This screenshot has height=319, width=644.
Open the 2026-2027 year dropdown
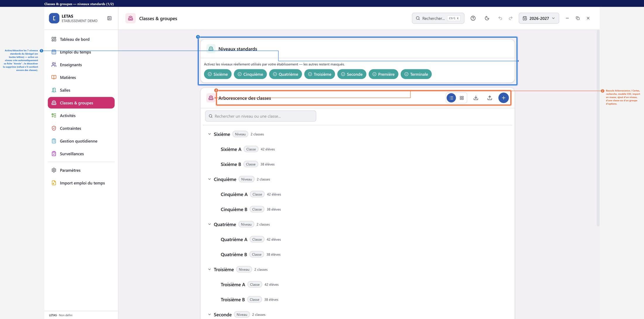click(539, 18)
